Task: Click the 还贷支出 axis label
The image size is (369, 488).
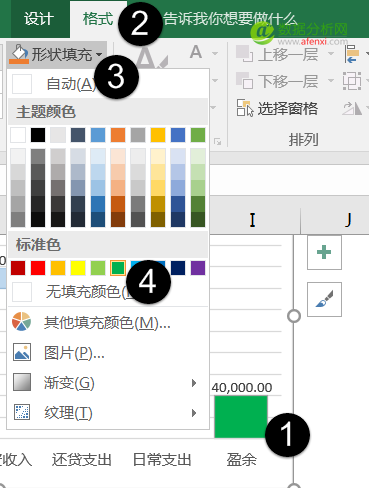Action: pyautogui.click(x=82, y=460)
